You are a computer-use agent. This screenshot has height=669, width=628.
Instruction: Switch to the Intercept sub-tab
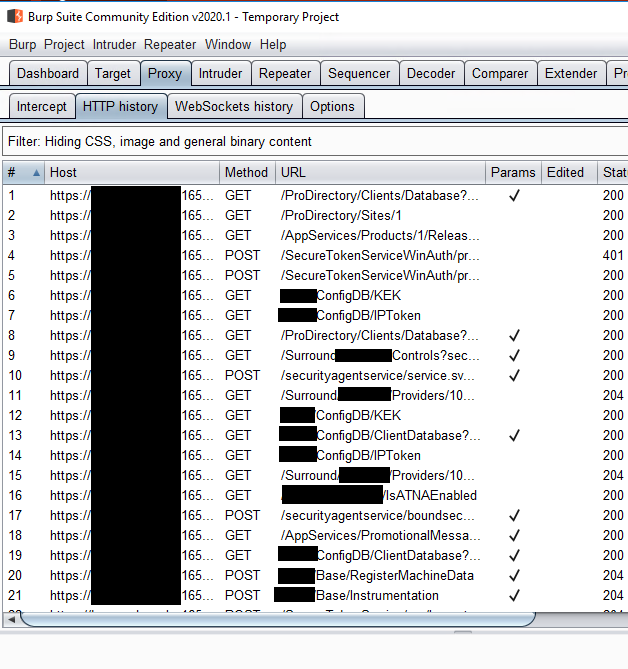coord(42,107)
